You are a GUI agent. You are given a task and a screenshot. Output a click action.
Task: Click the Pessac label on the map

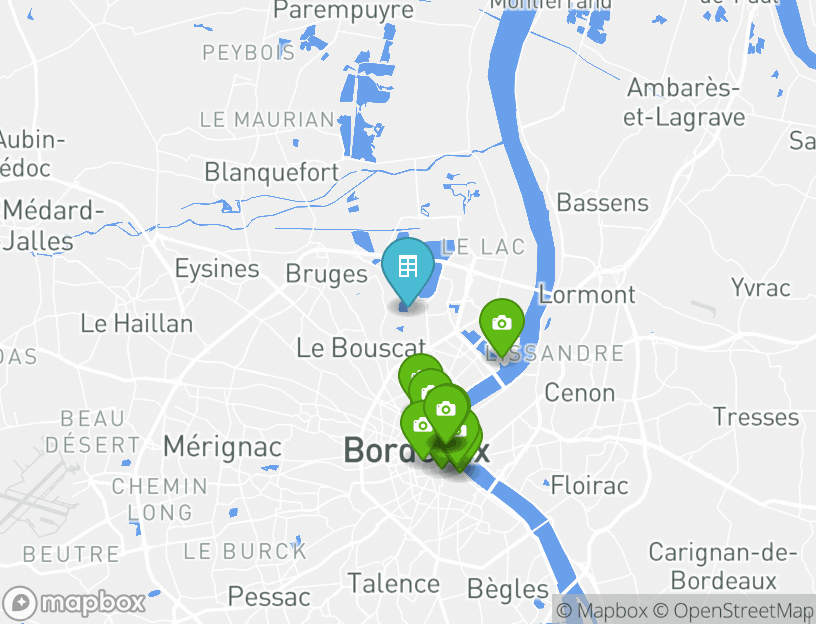269,596
